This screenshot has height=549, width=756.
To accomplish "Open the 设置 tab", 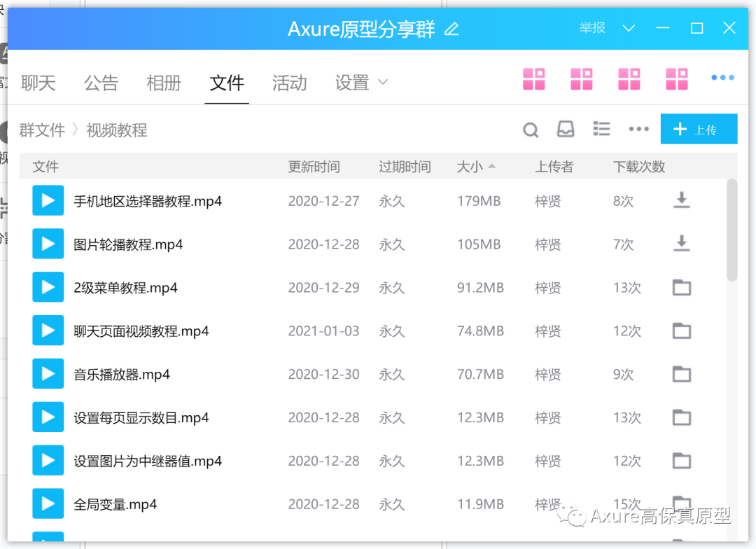I will point(352,83).
